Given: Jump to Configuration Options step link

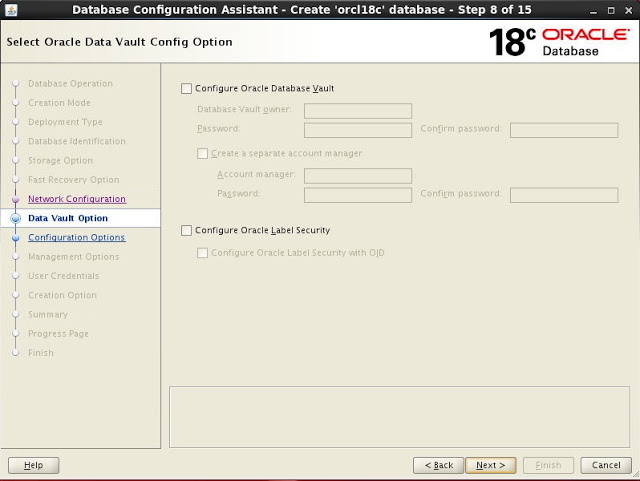Looking at the screenshot, I should click(76, 237).
